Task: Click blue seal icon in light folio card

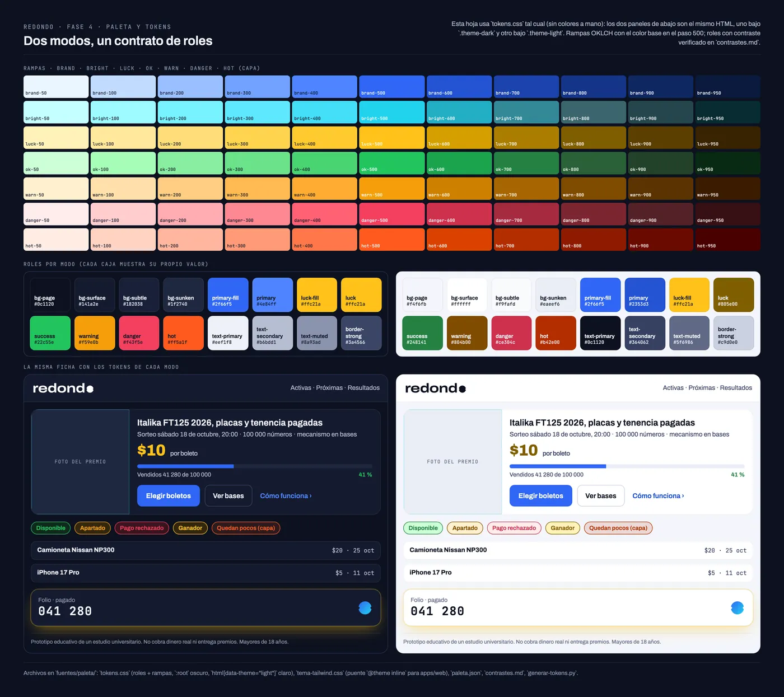Action: [738, 607]
